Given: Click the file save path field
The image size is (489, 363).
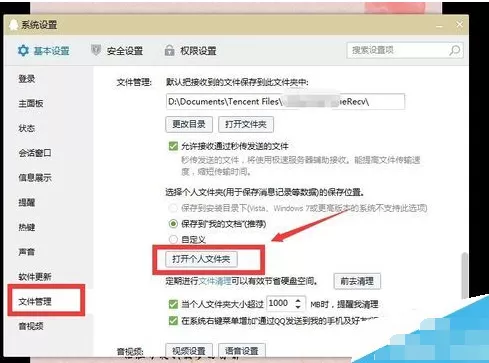Looking at the screenshot, I should click(285, 101).
